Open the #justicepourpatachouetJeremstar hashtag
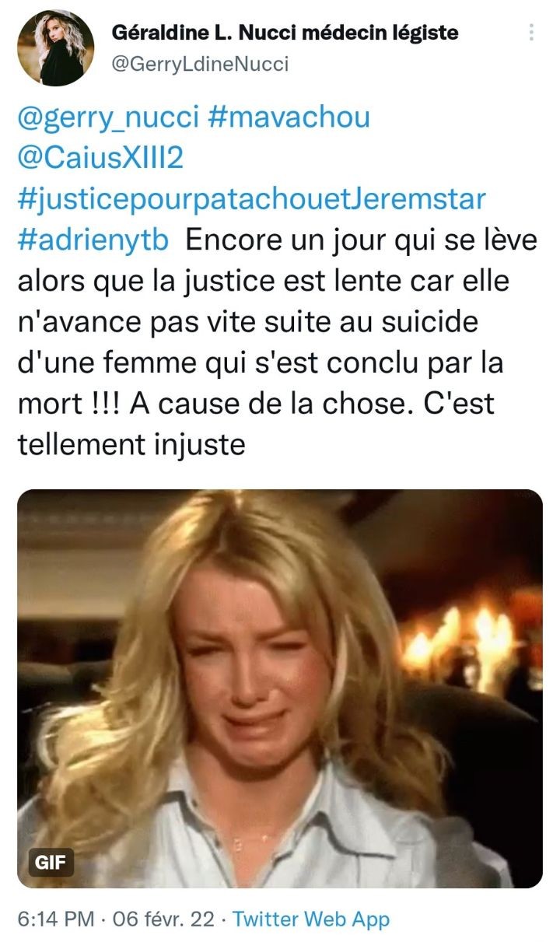560x942 pixels. click(251, 198)
